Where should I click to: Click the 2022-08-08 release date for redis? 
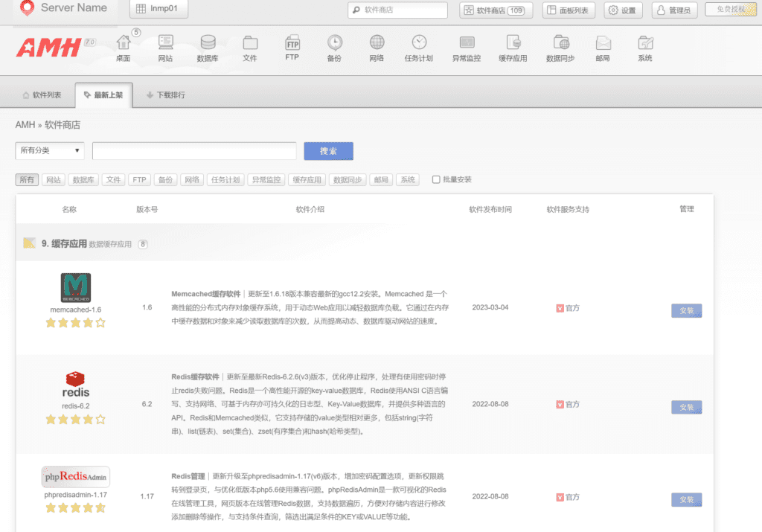[x=490, y=404]
